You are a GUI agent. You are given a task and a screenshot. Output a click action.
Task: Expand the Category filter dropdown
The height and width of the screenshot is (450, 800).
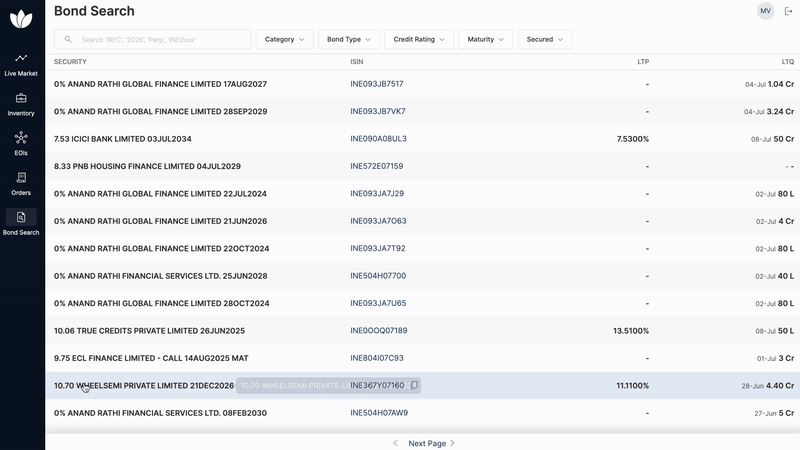(284, 39)
